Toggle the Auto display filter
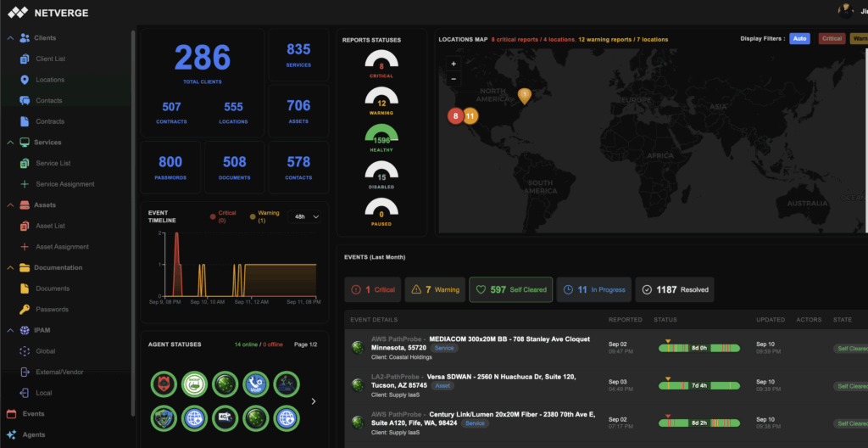868x448 pixels. click(x=799, y=39)
